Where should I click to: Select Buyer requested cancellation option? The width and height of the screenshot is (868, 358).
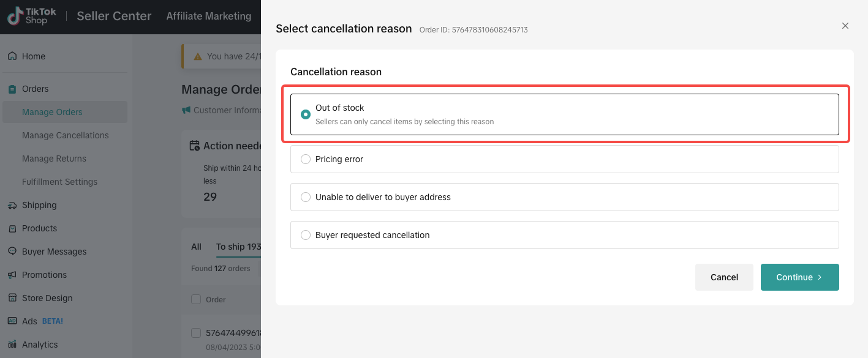click(x=306, y=235)
